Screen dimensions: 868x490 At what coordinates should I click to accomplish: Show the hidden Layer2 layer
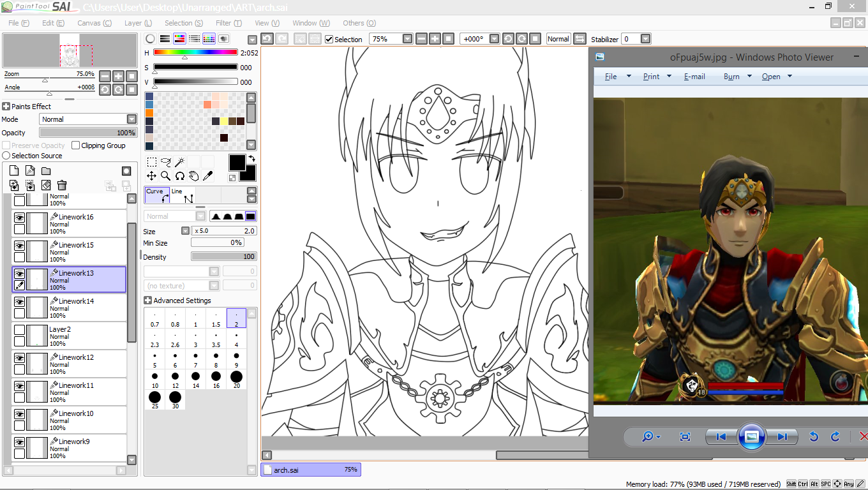pos(19,330)
